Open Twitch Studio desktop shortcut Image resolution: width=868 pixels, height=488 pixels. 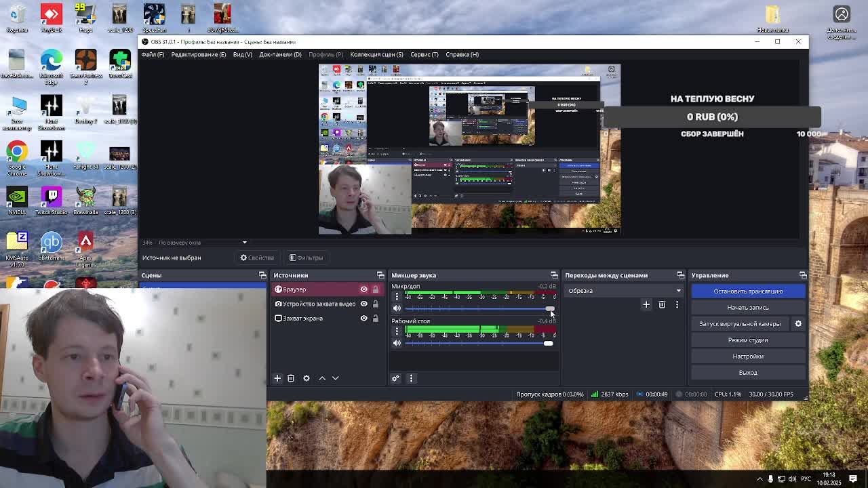[52, 202]
